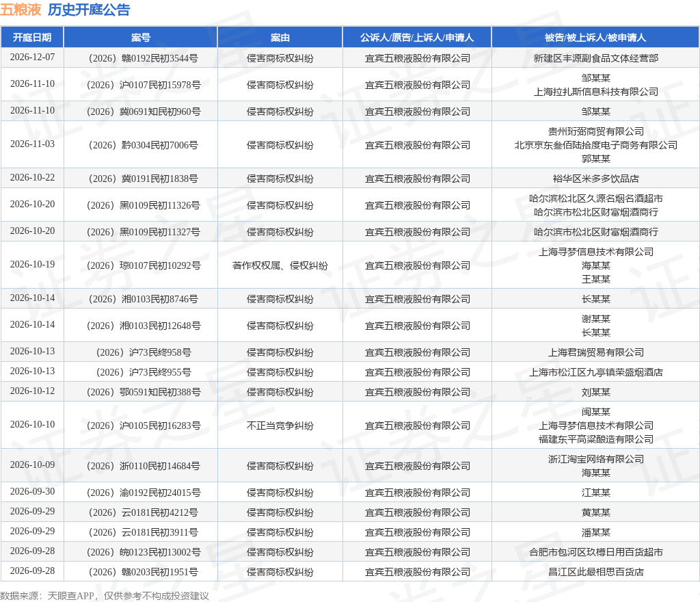Screen dimensions: 700x602
Task: Select case number 琼0107民初10292号
Action: click(x=144, y=265)
